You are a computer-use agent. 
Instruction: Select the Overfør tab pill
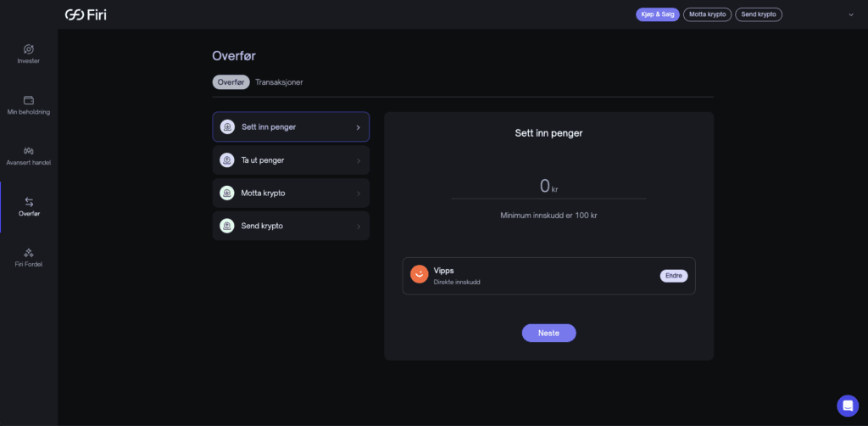(x=231, y=82)
